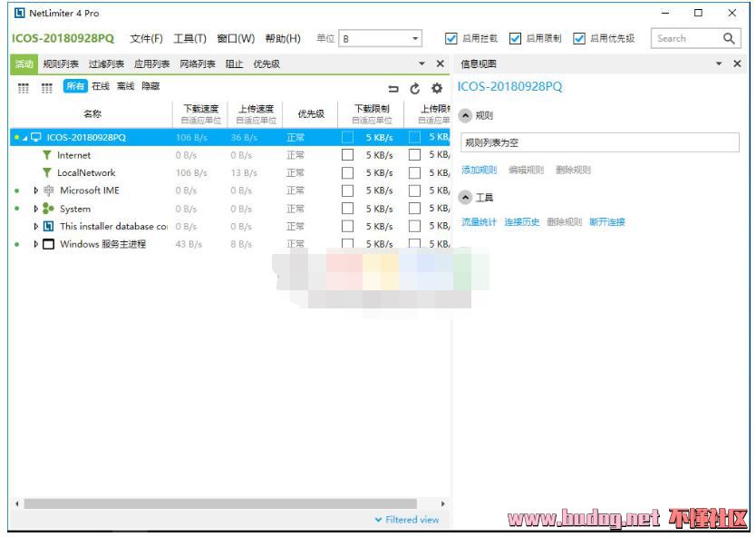756x537 pixels.
Task: Switch to the 网络列表 tab
Action: point(198,63)
